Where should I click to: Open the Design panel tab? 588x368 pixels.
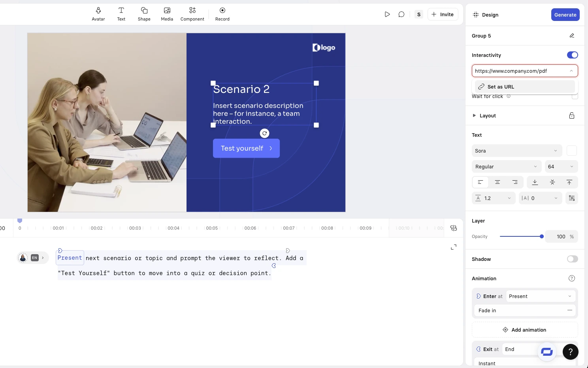(486, 15)
